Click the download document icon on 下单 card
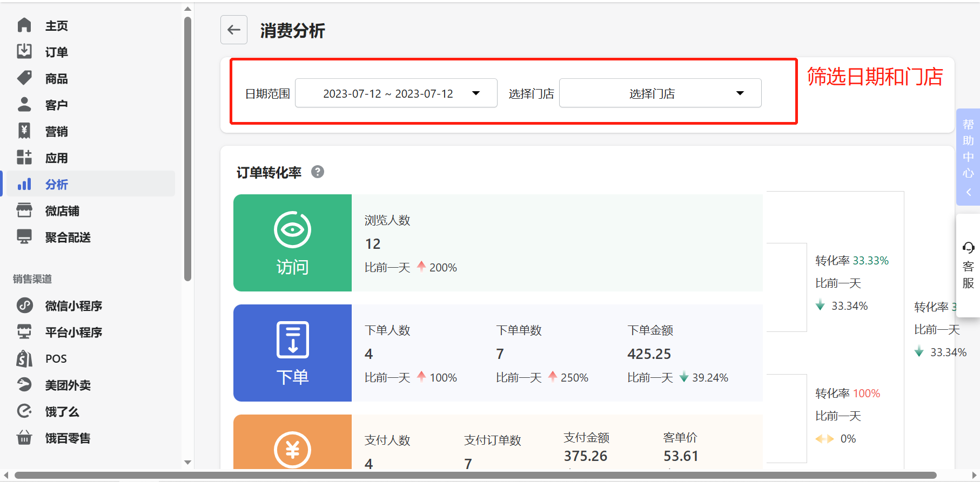Image resolution: width=980 pixels, height=482 pixels. [292, 340]
